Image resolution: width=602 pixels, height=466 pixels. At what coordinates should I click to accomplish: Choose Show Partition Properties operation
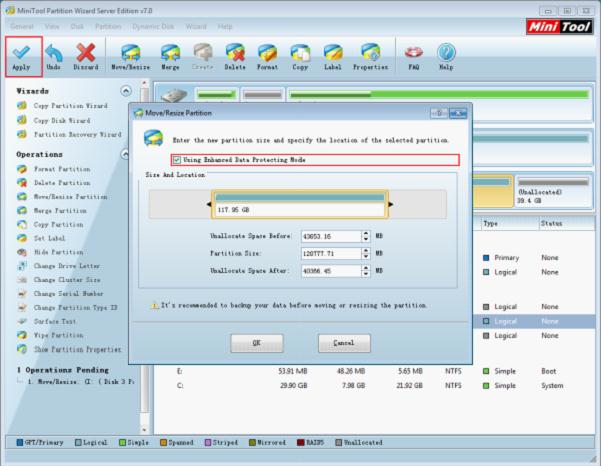click(77, 349)
